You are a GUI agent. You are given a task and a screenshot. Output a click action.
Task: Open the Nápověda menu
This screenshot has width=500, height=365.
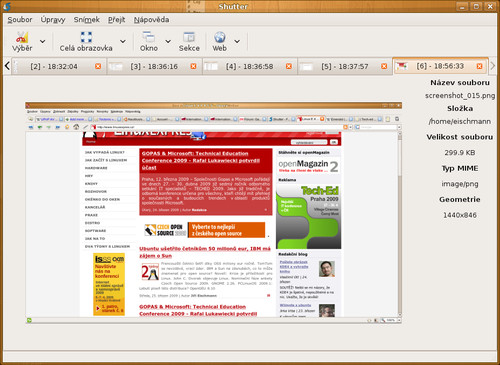point(151,20)
